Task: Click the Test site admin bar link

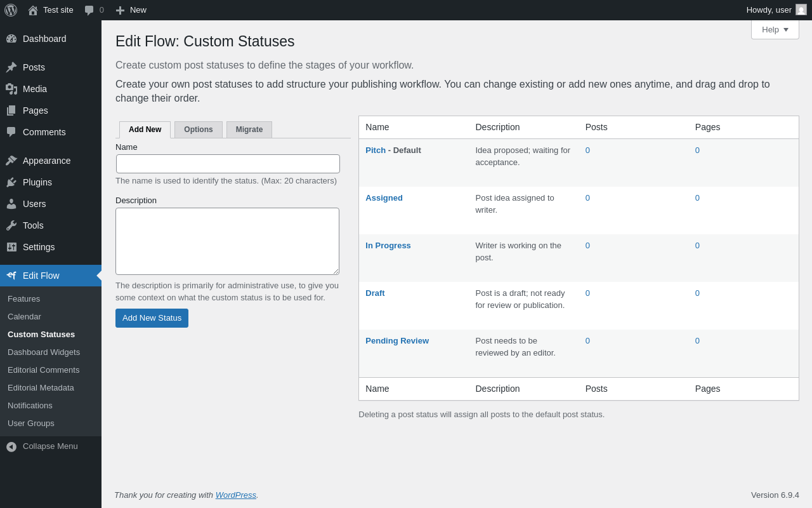Action: pos(58,10)
